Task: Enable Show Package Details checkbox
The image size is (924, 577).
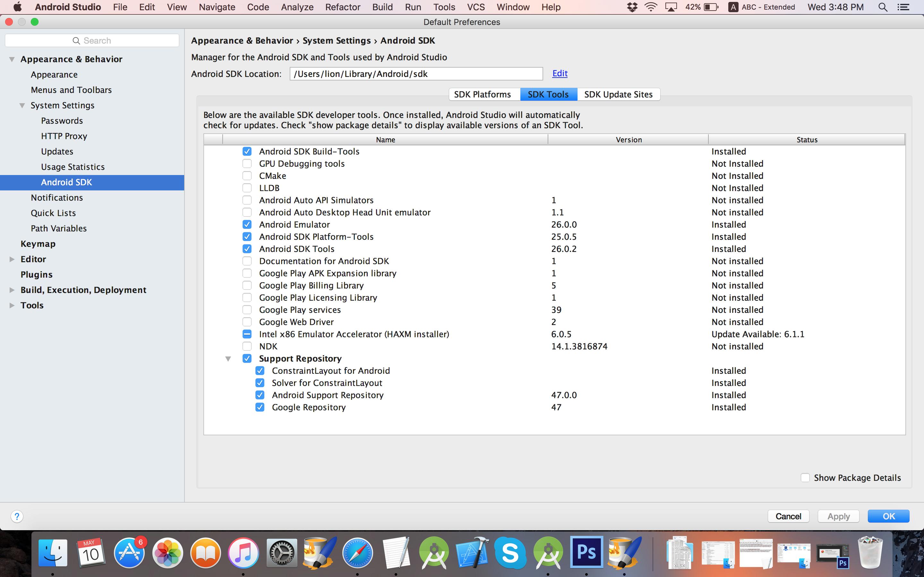Action: click(x=805, y=478)
